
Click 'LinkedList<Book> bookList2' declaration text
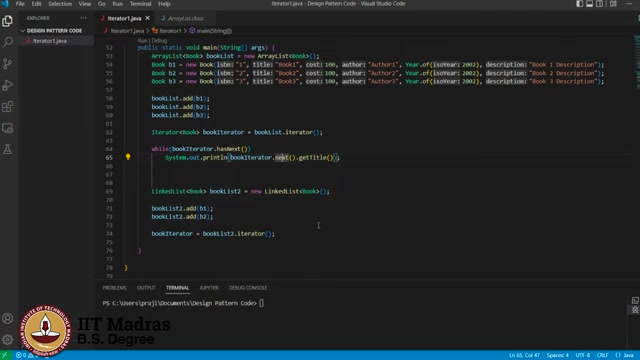[x=196, y=191]
